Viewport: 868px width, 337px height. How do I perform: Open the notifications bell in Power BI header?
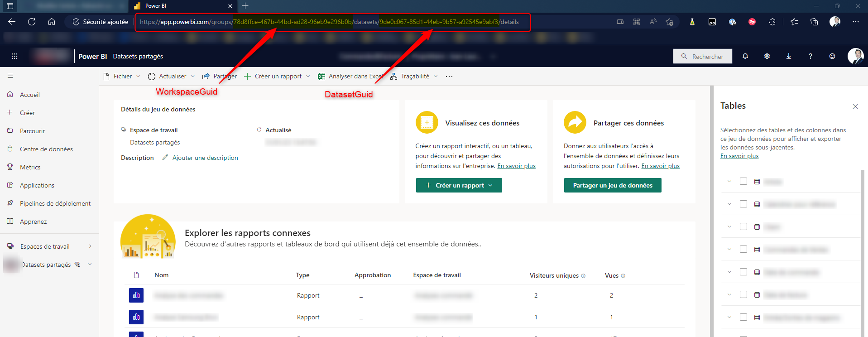745,56
